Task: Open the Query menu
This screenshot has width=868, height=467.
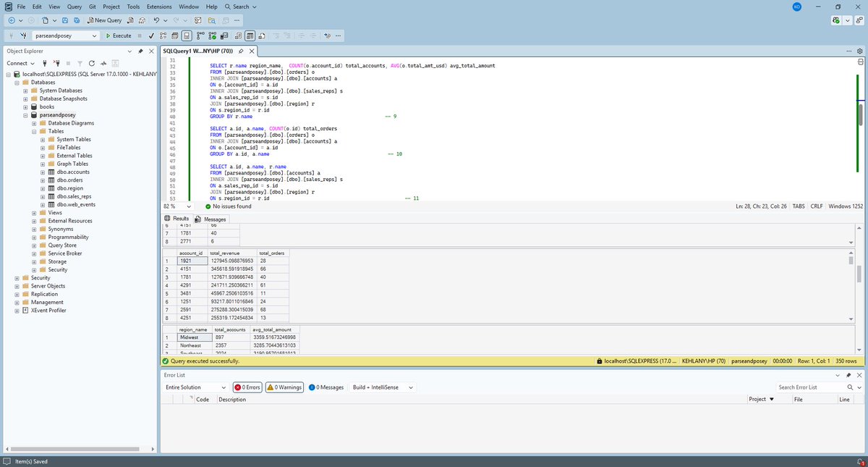Action: [x=75, y=7]
